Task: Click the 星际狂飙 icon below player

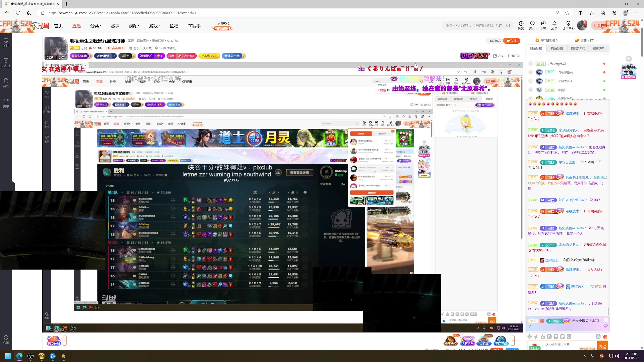Action: tap(501, 340)
